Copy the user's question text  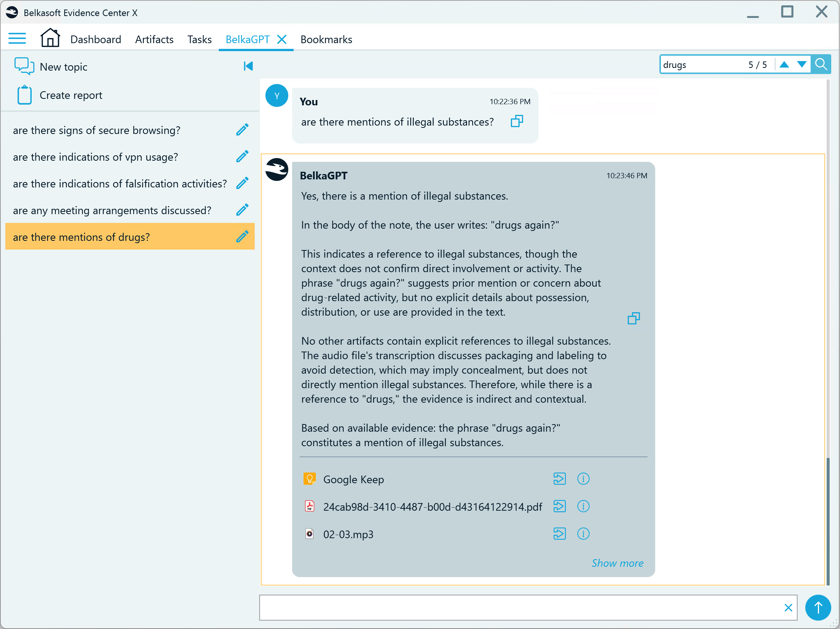coord(517,121)
